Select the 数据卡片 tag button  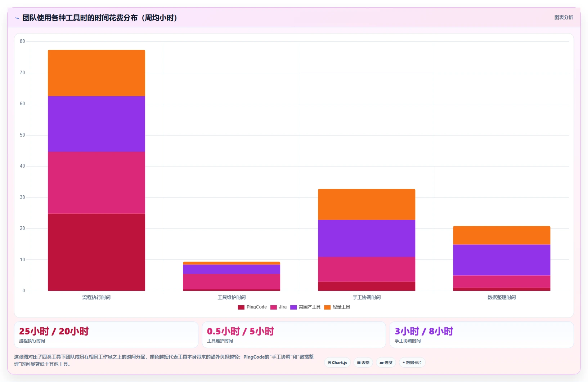click(x=412, y=363)
